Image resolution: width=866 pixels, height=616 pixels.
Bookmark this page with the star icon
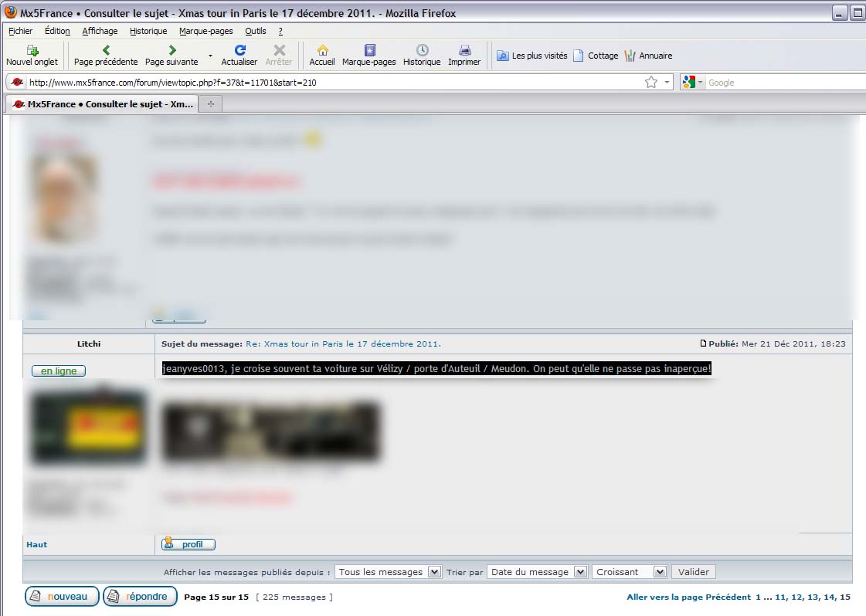(651, 83)
